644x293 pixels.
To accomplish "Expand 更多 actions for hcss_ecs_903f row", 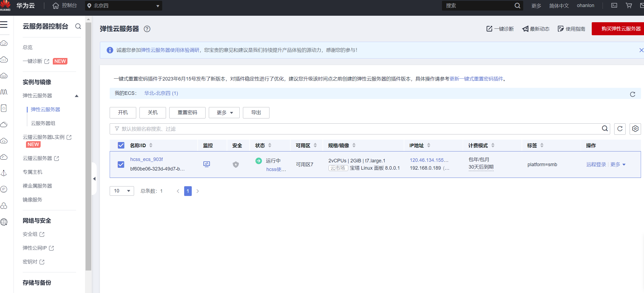I will coord(618,165).
